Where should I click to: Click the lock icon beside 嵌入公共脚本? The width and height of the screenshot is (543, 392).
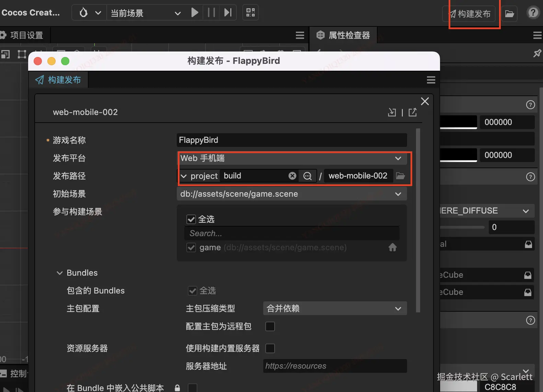(177, 388)
